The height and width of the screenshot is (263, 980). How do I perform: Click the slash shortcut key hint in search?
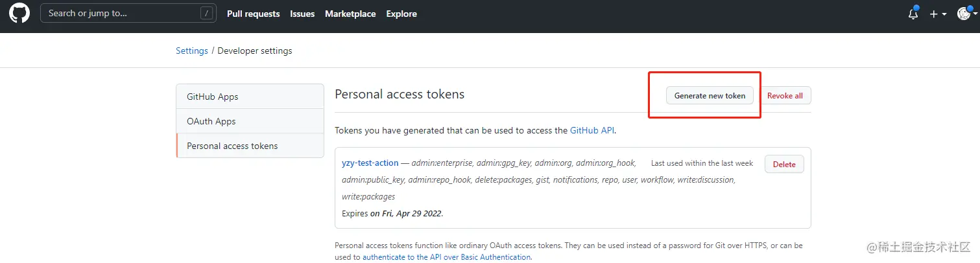tap(206, 13)
